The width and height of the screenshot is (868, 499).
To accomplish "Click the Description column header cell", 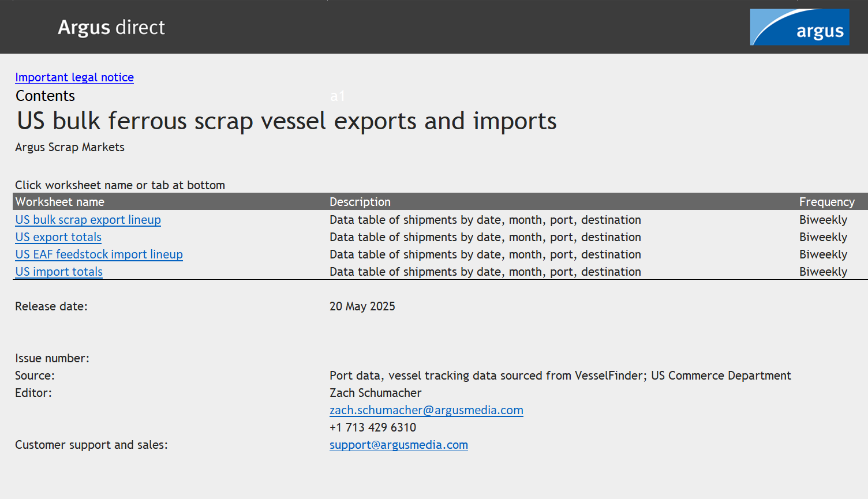I will coord(360,202).
